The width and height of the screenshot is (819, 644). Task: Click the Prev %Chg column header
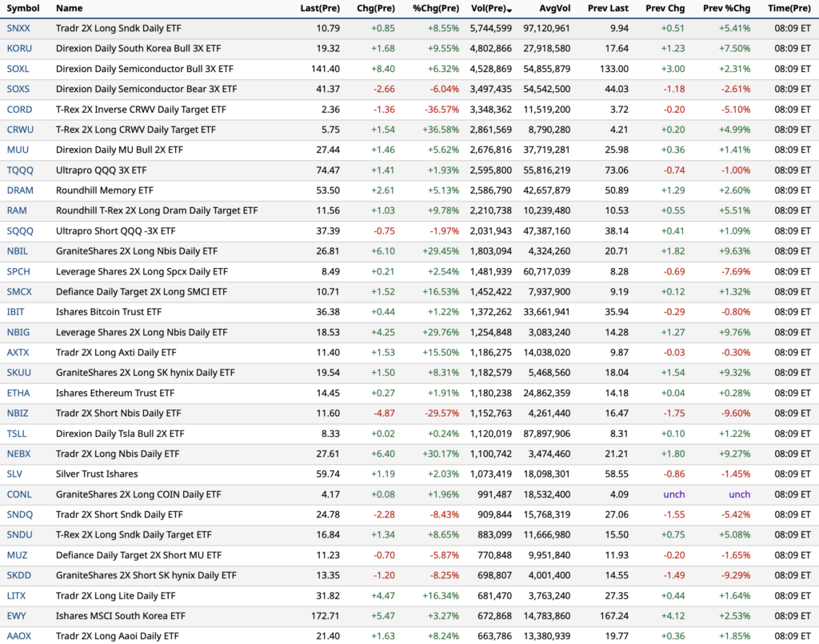(x=726, y=8)
